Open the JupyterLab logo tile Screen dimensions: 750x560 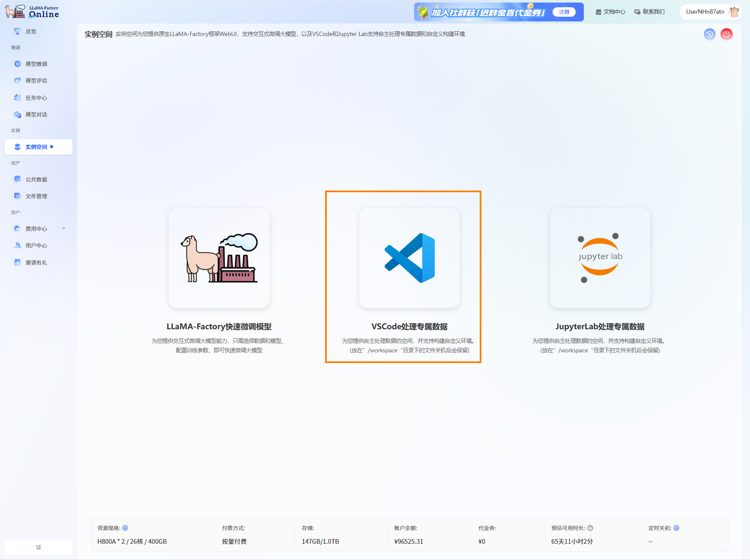[x=600, y=258]
